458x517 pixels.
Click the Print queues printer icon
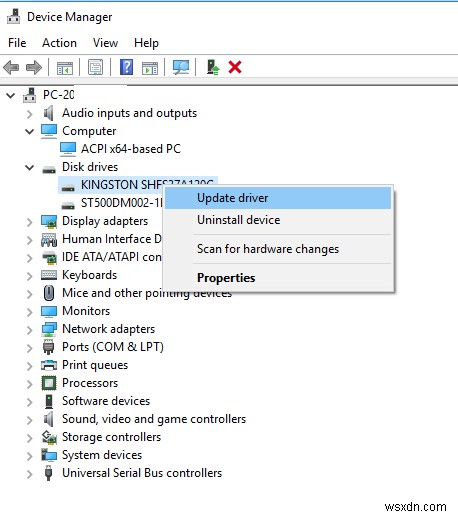click(49, 365)
